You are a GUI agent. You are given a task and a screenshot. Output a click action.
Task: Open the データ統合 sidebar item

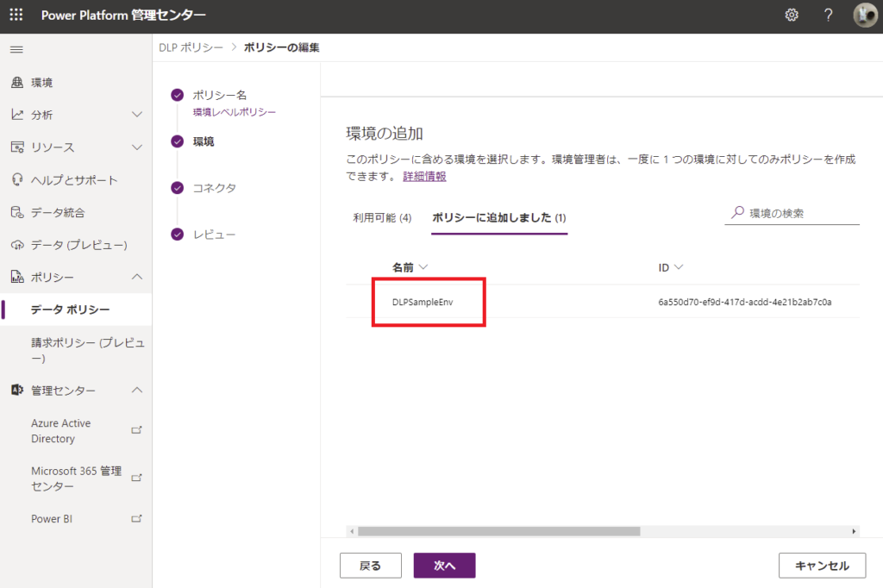tap(76, 212)
